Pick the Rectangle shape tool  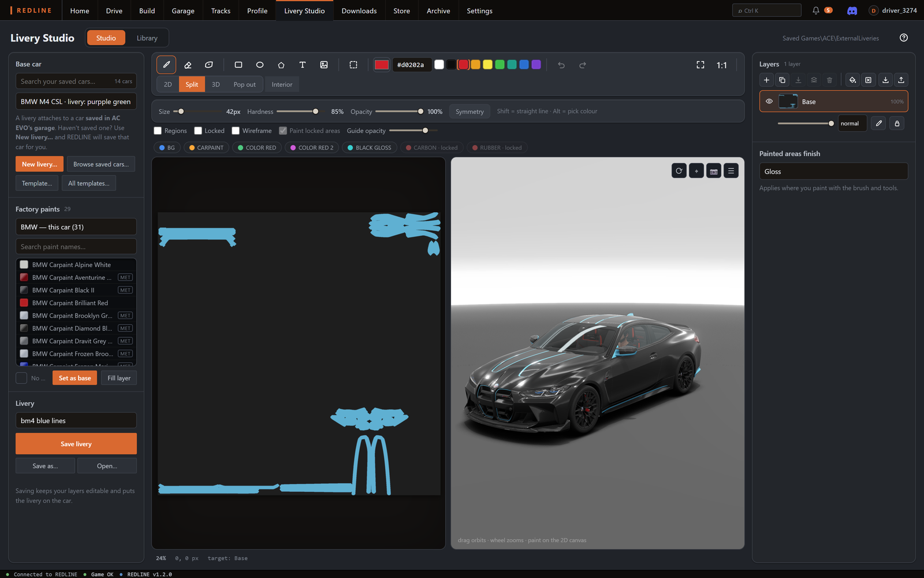(x=239, y=65)
